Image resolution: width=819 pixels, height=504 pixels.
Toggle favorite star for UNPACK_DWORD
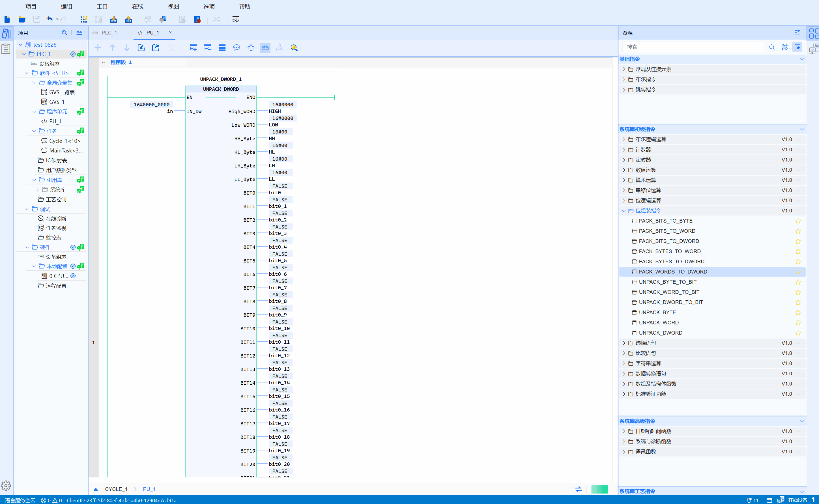point(798,333)
